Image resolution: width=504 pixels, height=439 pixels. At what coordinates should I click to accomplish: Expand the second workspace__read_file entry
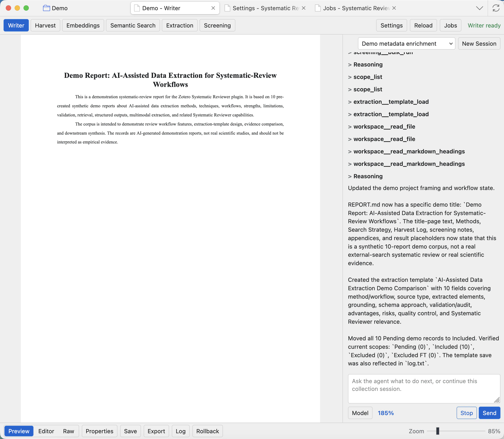382,139
